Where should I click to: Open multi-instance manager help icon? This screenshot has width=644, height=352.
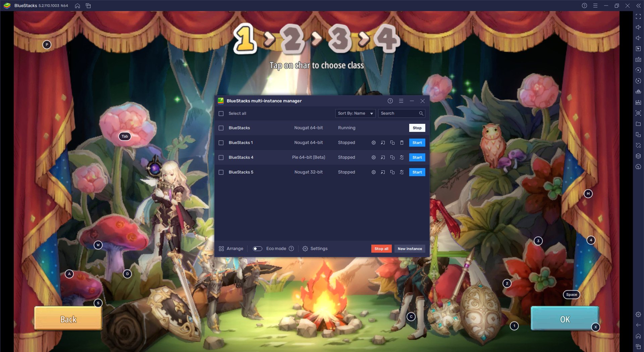pyautogui.click(x=390, y=101)
